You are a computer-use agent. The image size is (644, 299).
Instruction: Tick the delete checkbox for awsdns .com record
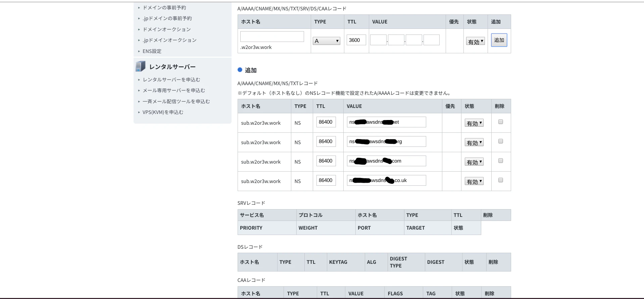(x=501, y=161)
